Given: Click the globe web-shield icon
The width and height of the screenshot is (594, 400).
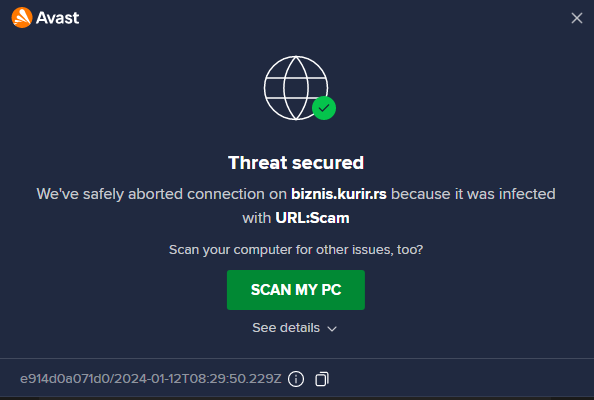Looking at the screenshot, I should pyautogui.click(x=296, y=88).
